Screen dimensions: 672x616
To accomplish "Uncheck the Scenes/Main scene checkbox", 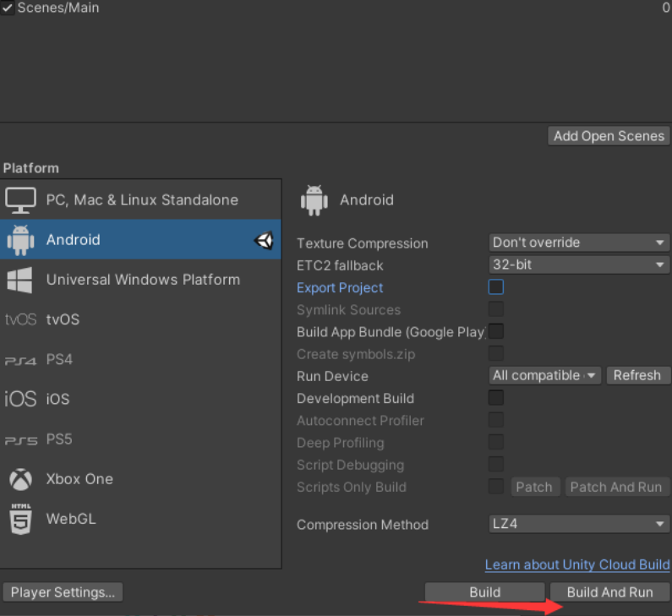I will (8, 8).
